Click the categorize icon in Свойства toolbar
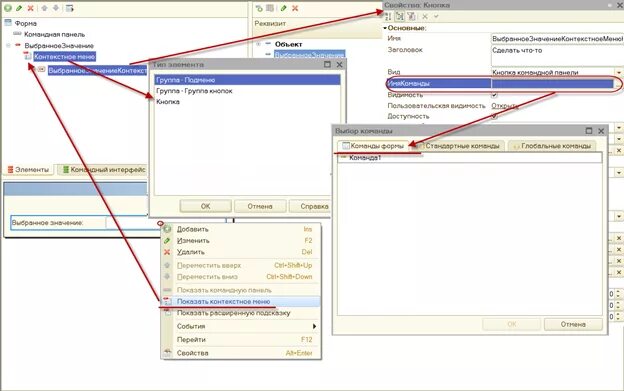This screenshot has width=624, height=391. point(400,16)
